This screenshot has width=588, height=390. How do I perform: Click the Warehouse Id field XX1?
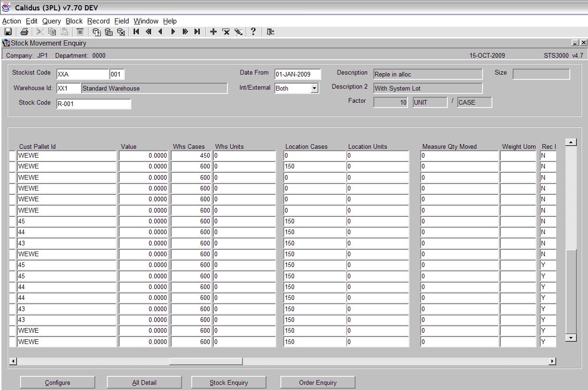68,88
